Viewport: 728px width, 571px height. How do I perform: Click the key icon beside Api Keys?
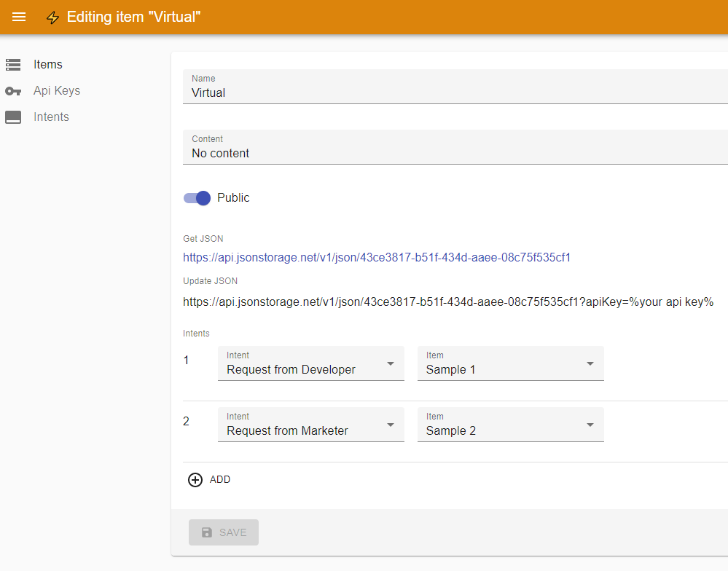coord(13,90)
